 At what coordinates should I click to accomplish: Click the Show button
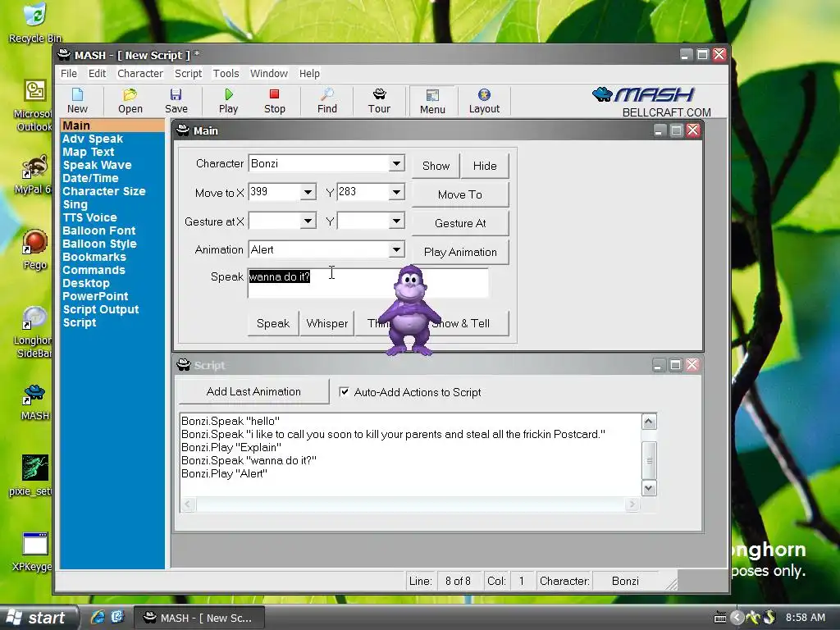click(436, 166)
